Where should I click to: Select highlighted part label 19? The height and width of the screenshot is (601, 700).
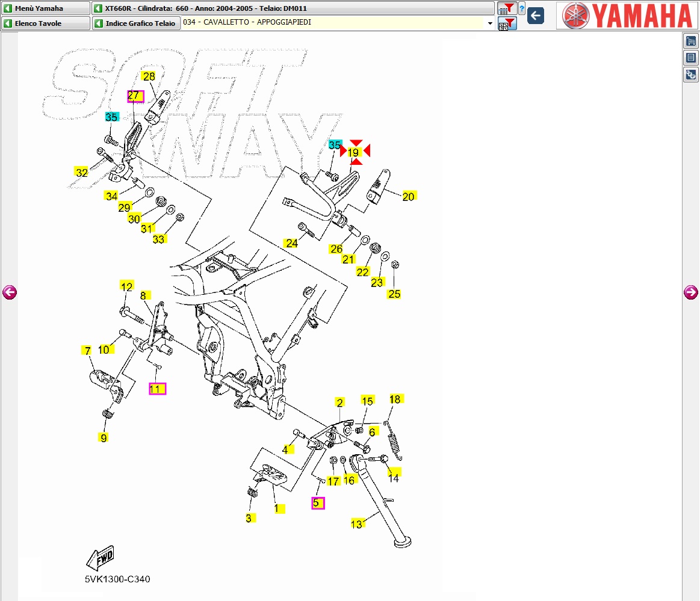tap(353, 153)
